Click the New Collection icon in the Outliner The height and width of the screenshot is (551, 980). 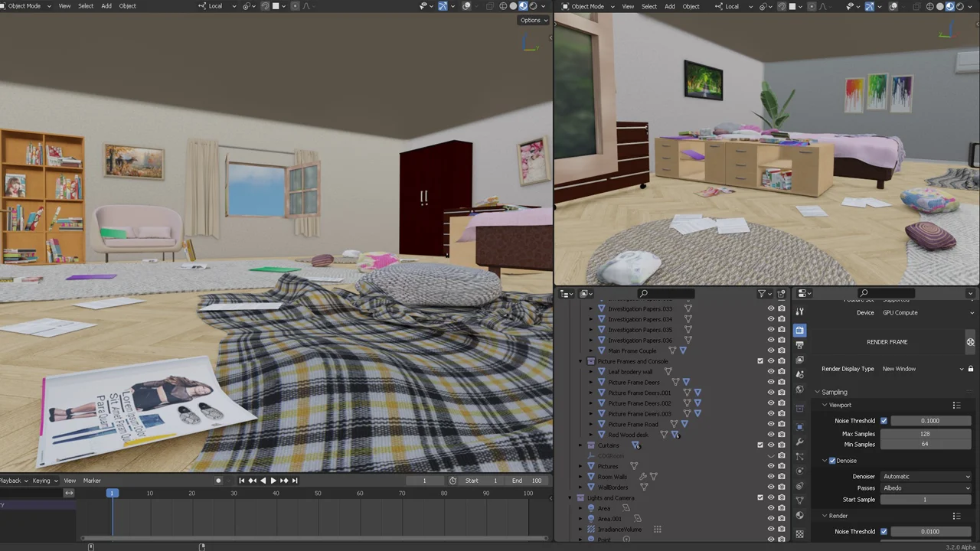click(781, 293)
